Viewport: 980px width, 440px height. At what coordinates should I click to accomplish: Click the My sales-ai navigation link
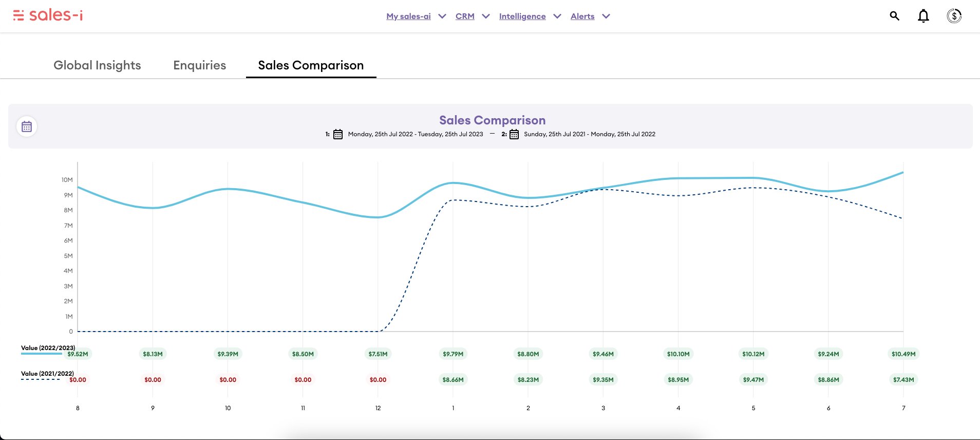408,16
